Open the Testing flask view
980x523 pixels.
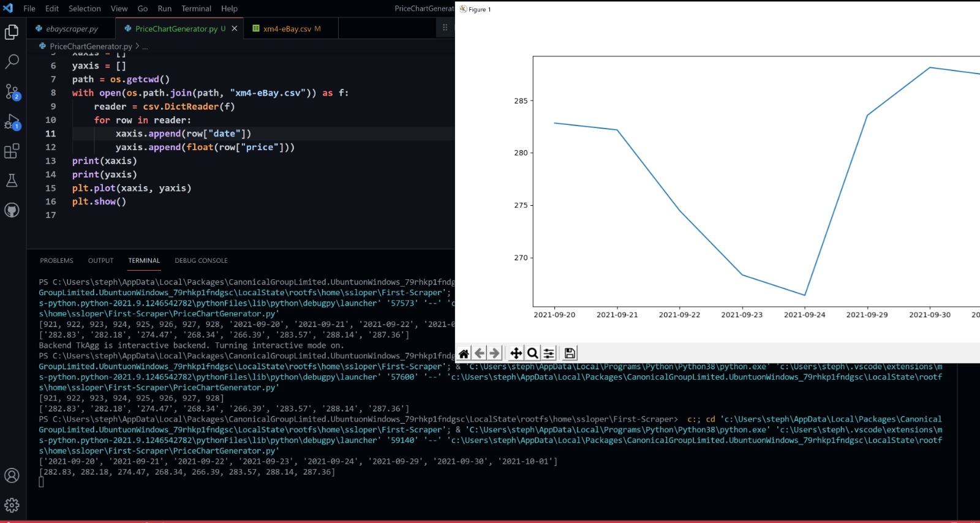[12, 180]
